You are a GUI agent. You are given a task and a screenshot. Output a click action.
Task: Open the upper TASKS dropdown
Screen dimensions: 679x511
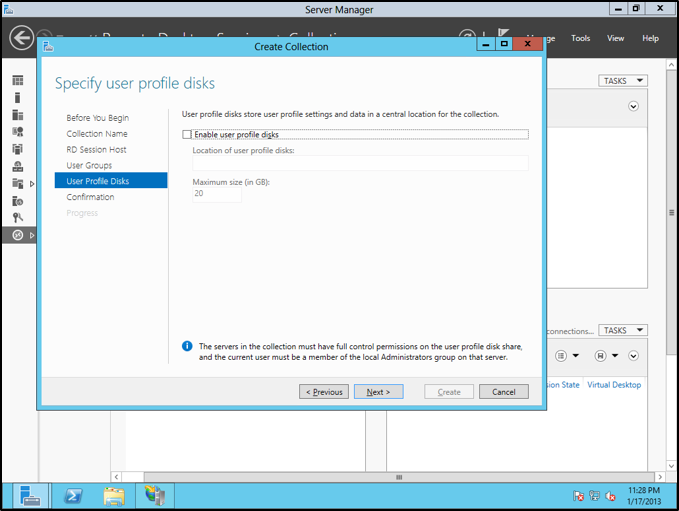623,81
